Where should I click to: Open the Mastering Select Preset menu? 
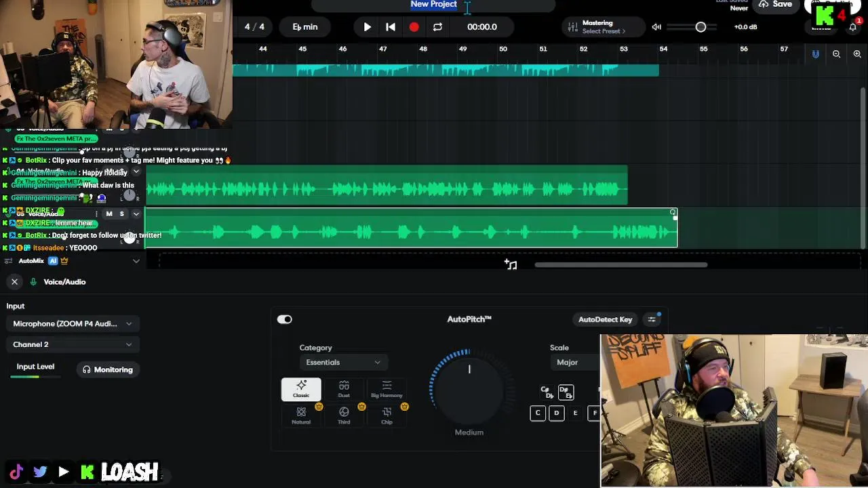point(604,31)
